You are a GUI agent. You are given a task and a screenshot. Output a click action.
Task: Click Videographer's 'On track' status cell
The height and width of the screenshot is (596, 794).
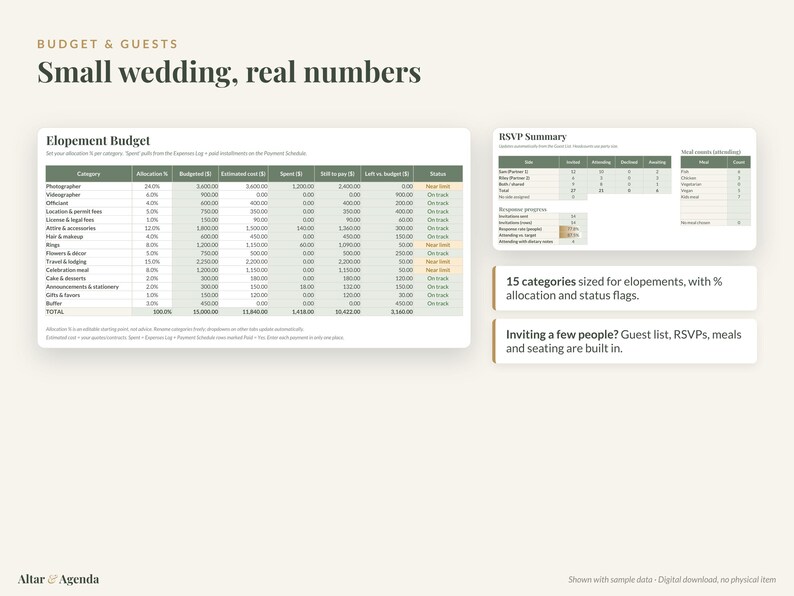tap(438, 194)
